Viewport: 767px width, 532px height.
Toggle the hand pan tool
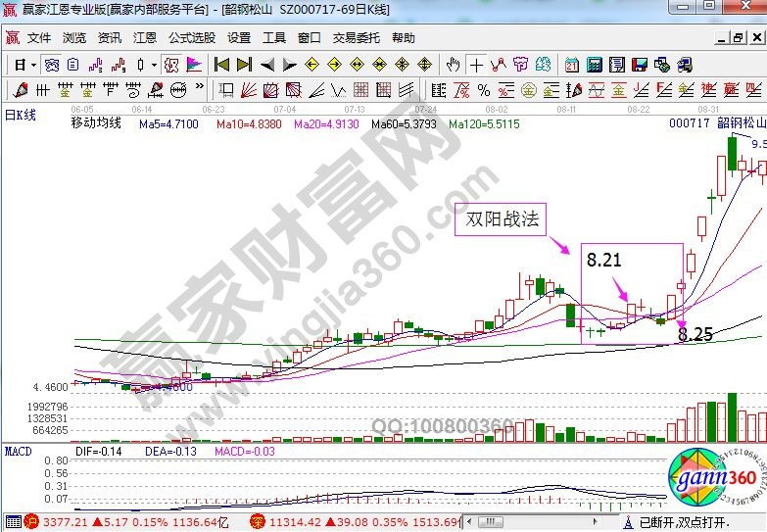coord(453,65)
